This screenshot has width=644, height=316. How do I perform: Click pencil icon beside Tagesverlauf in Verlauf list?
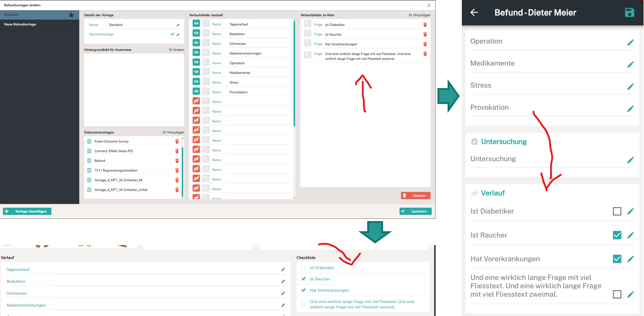pyautogui.click(x=283, y=269)
